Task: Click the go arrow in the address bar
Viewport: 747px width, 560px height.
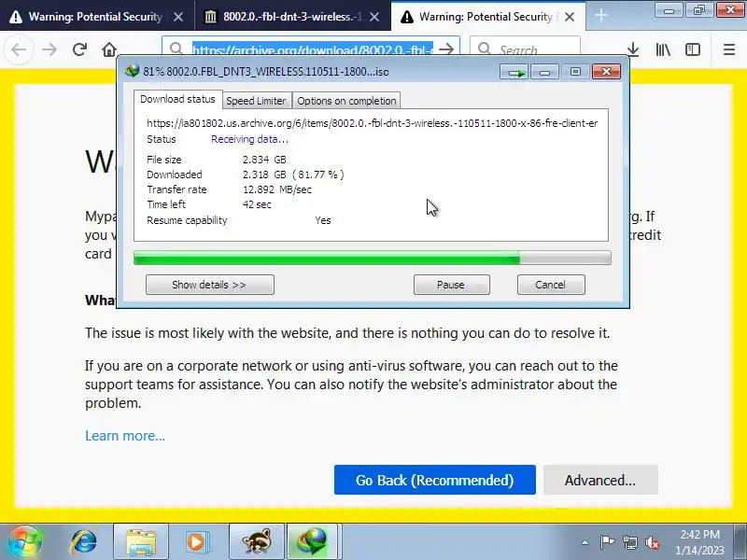Action: (x=446, y=49)
